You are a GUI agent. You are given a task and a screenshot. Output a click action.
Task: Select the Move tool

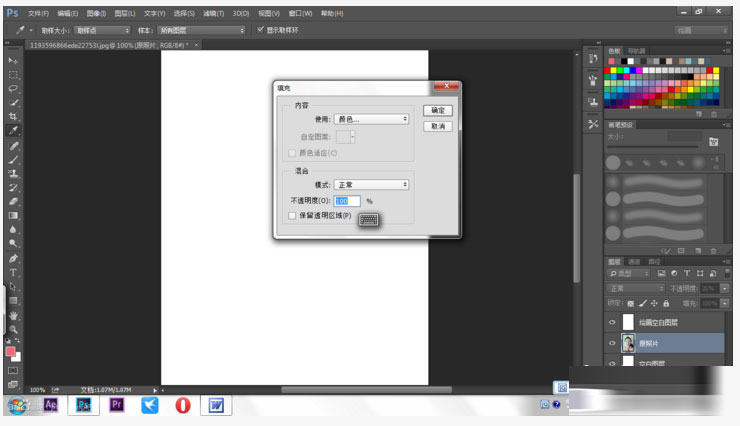point(13,61)
